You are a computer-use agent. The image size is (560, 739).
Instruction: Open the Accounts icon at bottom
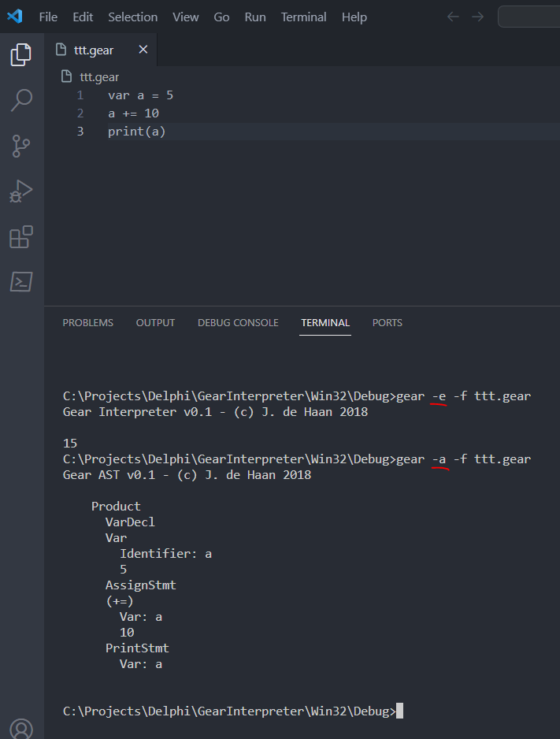21,729
